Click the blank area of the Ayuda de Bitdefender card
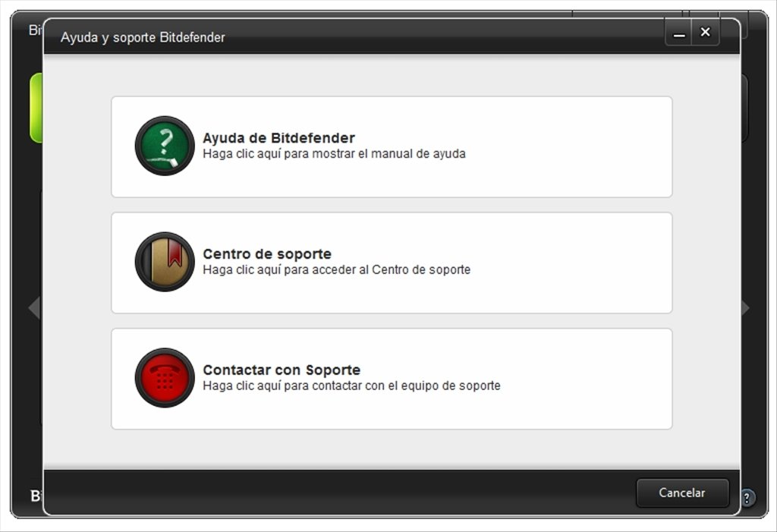777x532 pixels. click(x=570, y=146)
